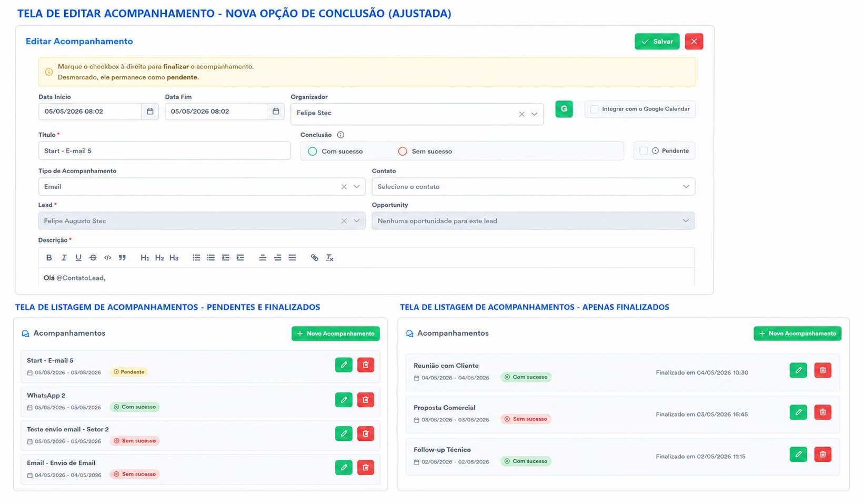
Task: Click Novo Acompanhamento in pending and finalized list
Action: pos(336,334)
